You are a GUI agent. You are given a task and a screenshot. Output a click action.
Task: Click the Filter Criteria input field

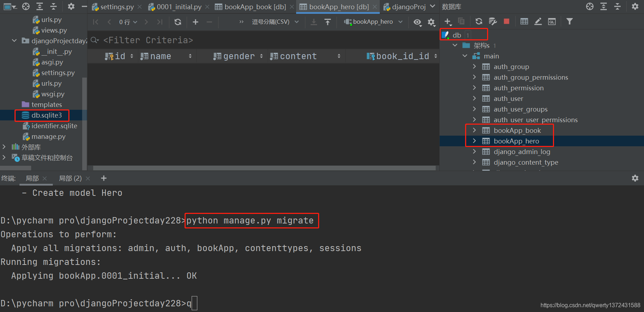coord(264,40)
